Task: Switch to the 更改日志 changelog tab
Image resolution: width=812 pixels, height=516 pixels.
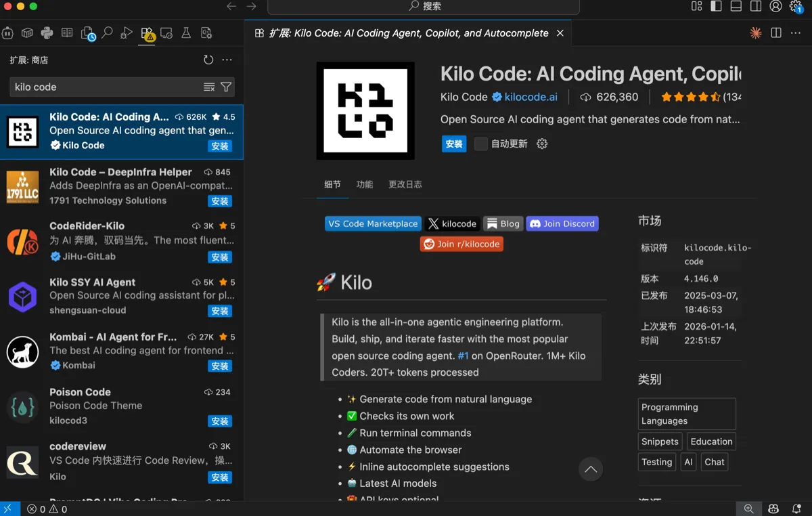Action: 405,184
